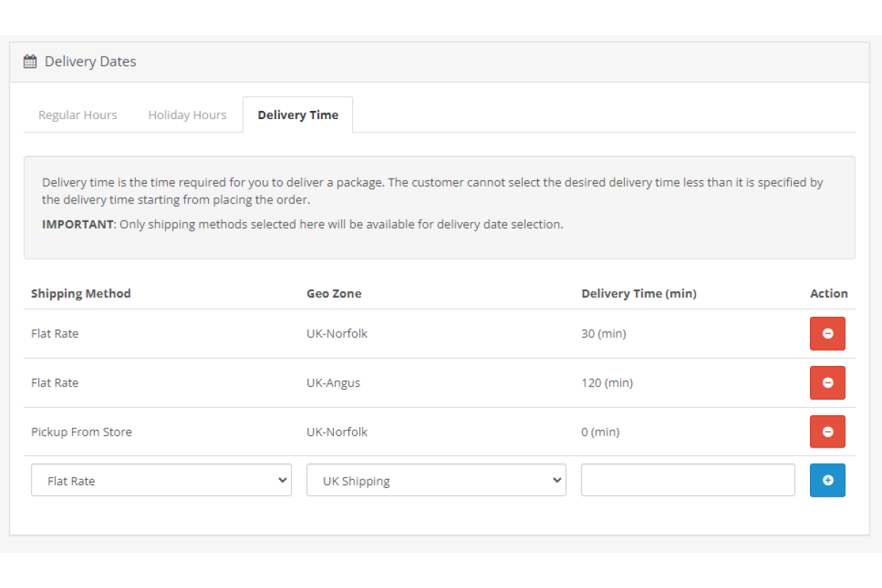
Task: Select the Delivery Time tab
Action: (x=298, y=115)
